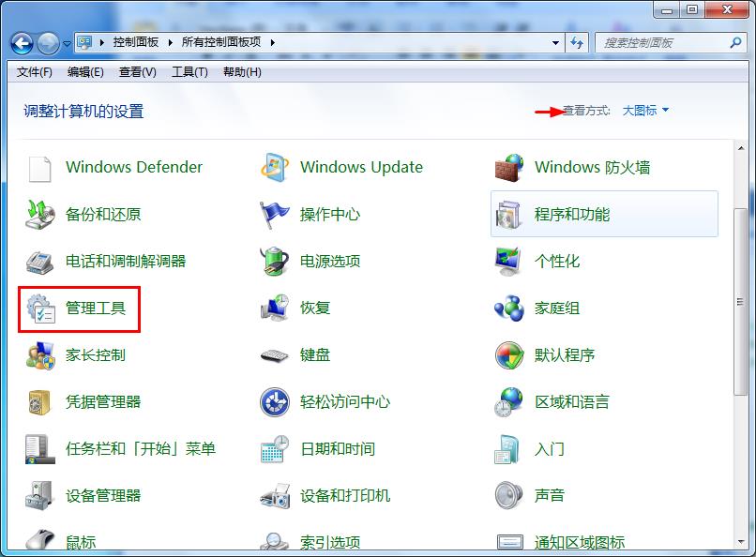Open the 个性化 monitor icon

coord(508,262)
